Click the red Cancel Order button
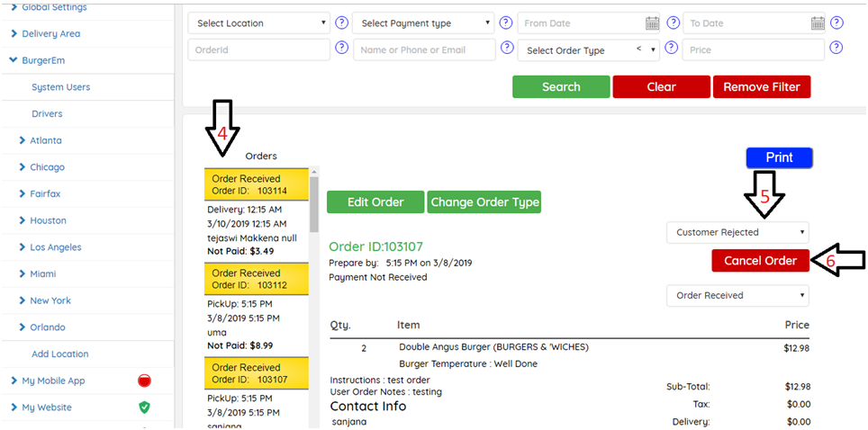868x430 pixels. pos(760,261)
